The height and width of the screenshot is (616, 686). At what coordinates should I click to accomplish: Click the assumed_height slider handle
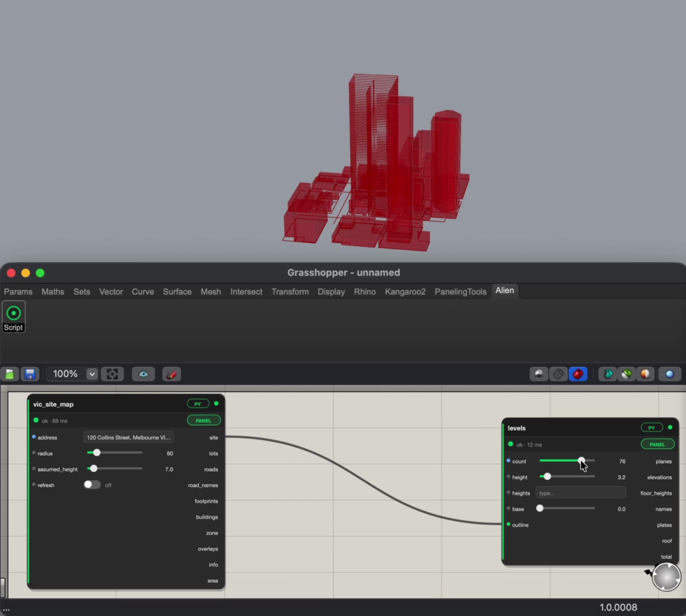[94, 468]
